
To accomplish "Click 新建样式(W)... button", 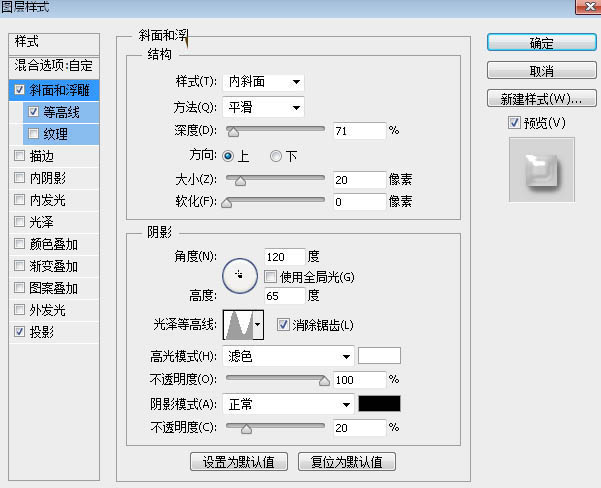I will (542, 99).
